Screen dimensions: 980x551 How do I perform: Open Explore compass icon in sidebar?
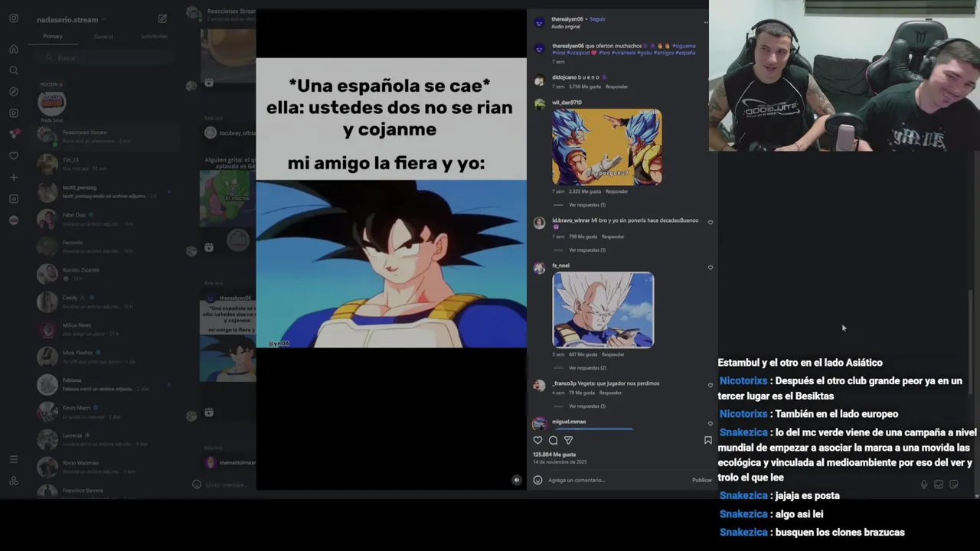pyautogui.click(x=14, y=92)
